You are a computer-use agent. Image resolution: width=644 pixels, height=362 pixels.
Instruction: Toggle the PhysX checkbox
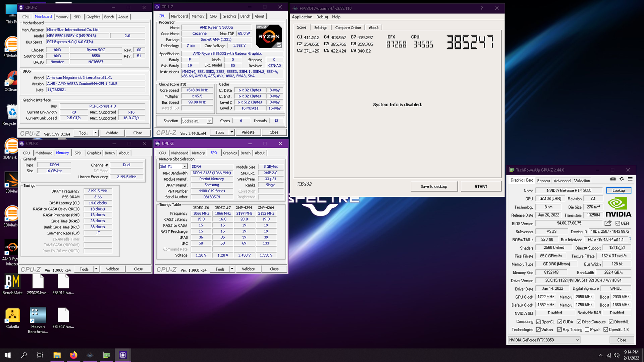587,329
